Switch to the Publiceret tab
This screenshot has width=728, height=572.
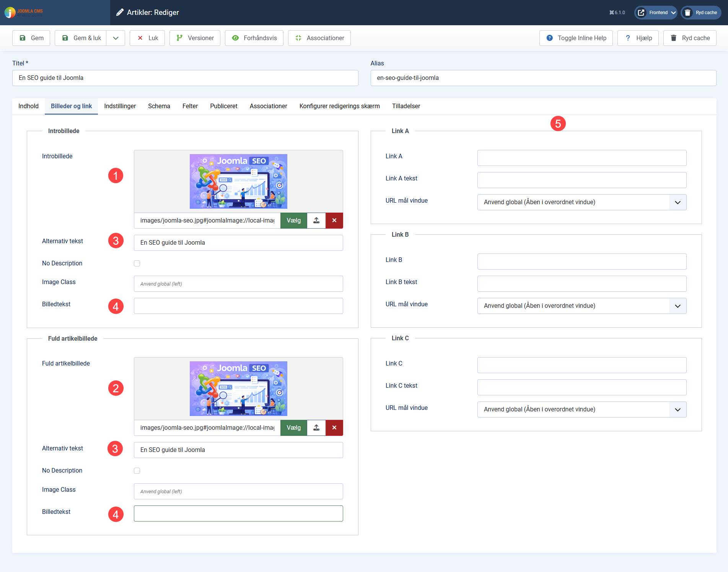223,106
